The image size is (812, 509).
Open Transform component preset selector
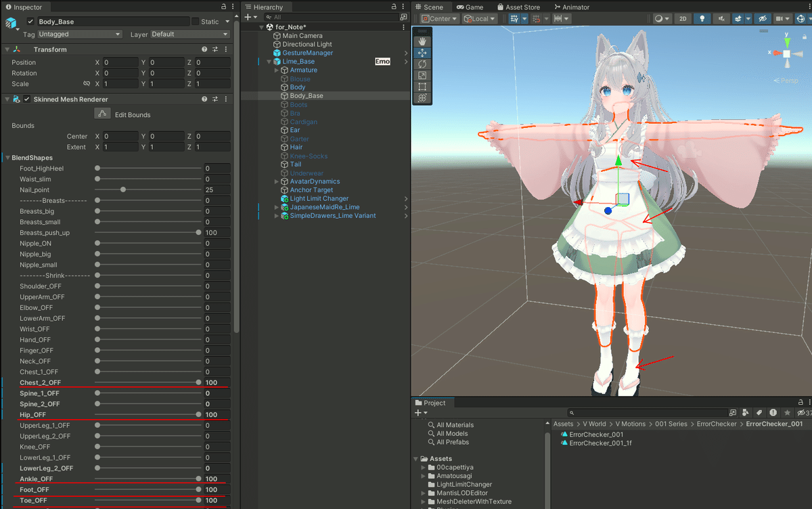(215, 49)
